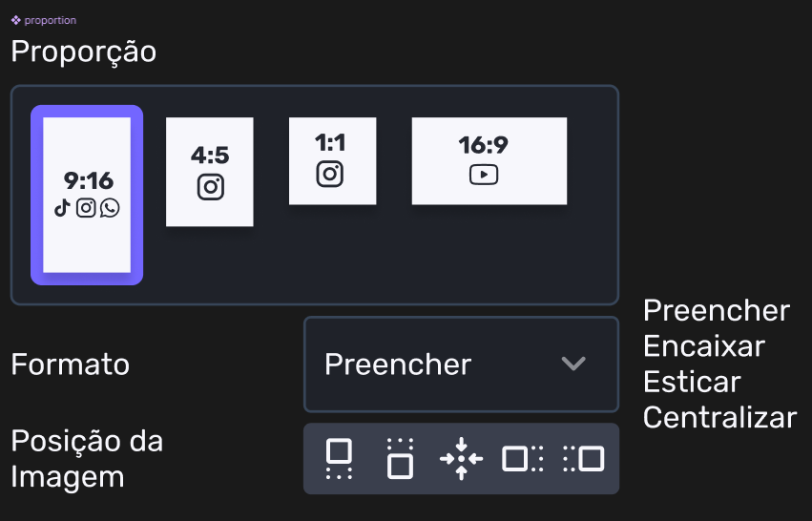
Task: Pick Preencher from the options list
Action: point(717,311)
